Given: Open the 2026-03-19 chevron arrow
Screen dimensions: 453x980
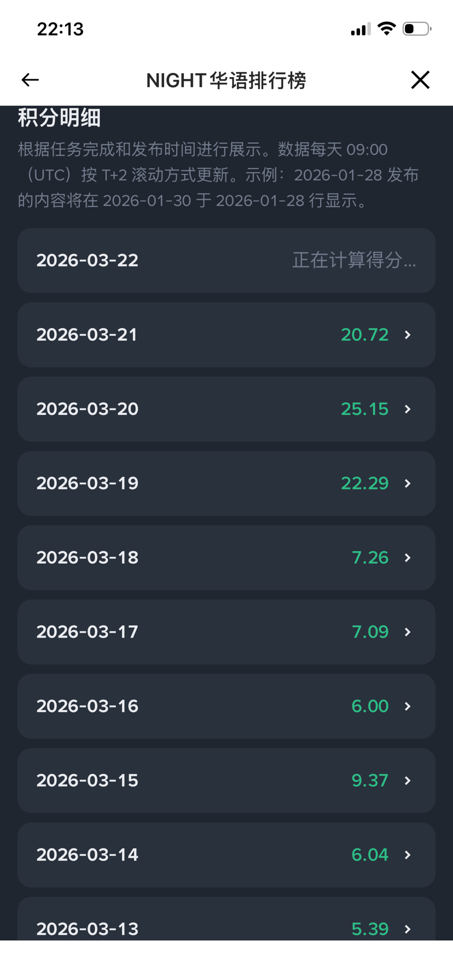Looking at the screenshot, I should click(x=408, y=483).
